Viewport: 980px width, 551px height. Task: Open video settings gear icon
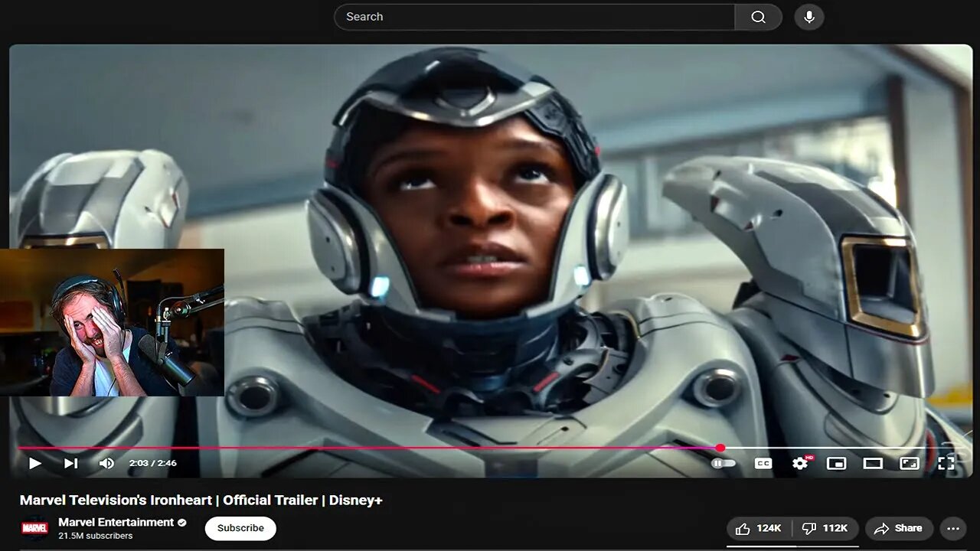pos(800,463)
